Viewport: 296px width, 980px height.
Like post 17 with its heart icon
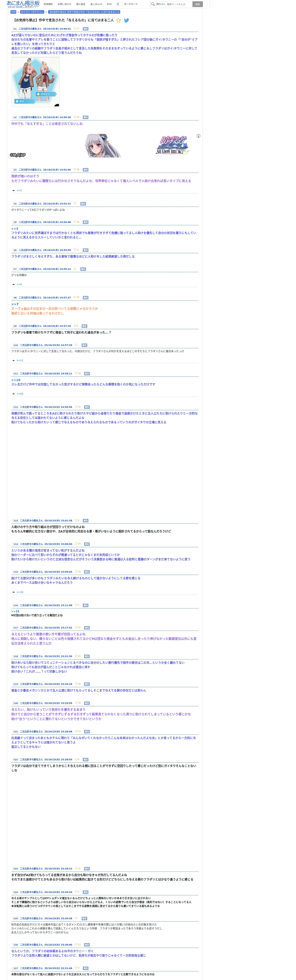pos(76,628)
